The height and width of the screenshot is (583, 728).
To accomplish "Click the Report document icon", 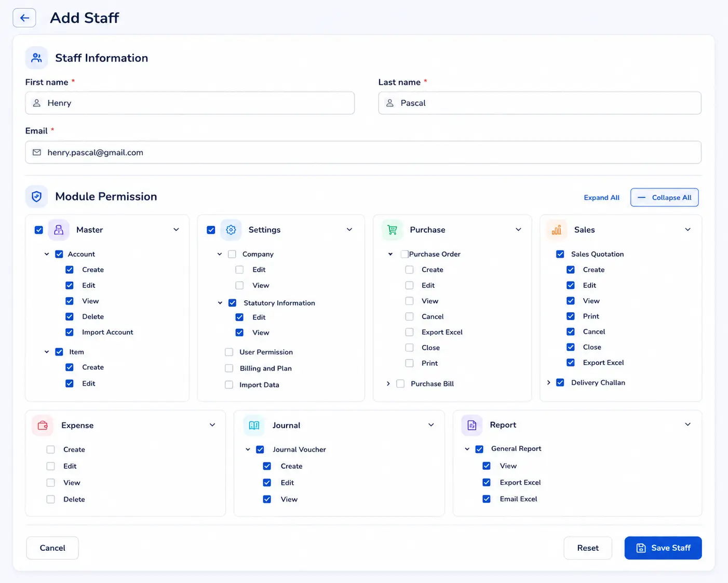I will 471,425.
